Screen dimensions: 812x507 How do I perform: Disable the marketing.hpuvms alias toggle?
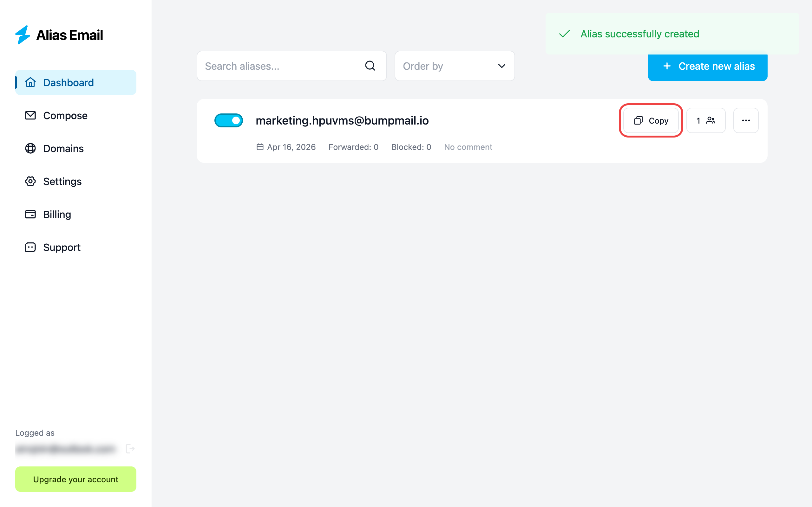[228, 120]
